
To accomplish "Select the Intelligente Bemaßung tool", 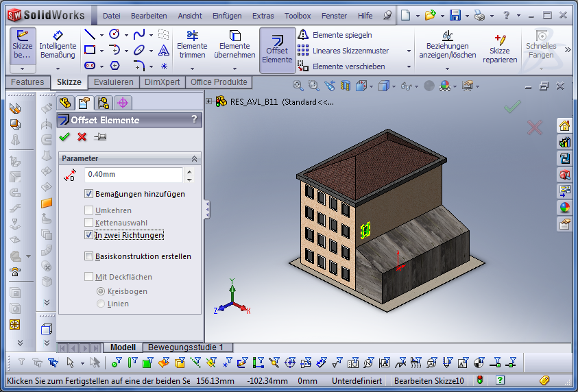I will pyautogui.click(x=58, y=45).
